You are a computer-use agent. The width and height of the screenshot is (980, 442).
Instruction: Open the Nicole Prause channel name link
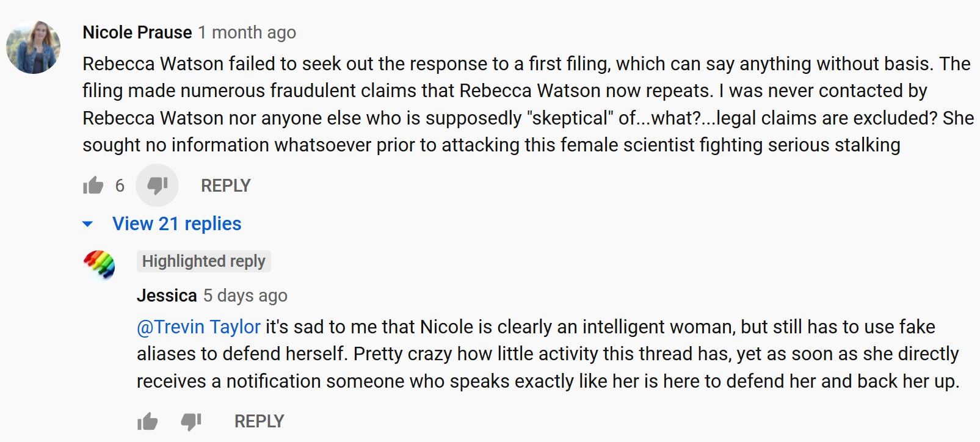[137, 32]
